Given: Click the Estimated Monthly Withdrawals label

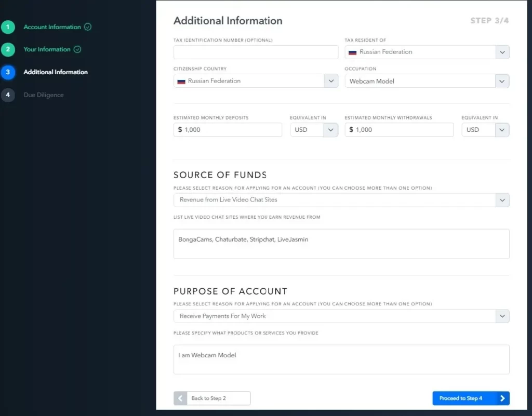Looking at the screenshot, I should tap(389, 118).
